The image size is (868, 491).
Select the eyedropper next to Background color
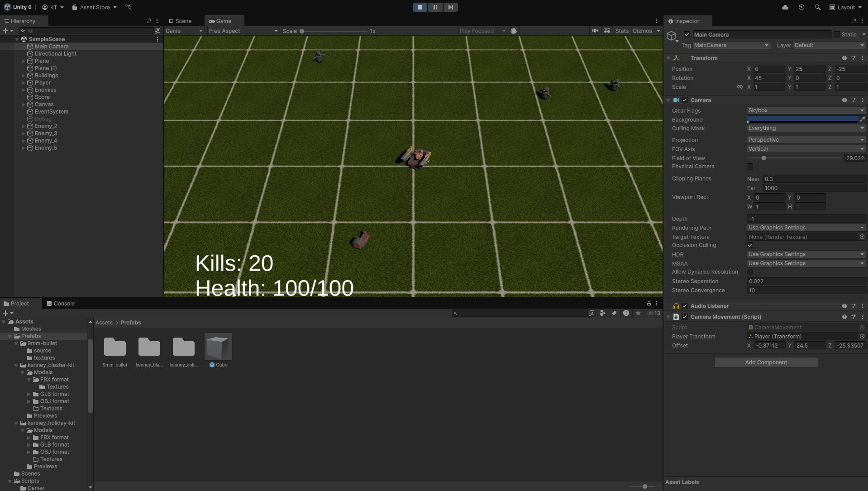(863, 119)
